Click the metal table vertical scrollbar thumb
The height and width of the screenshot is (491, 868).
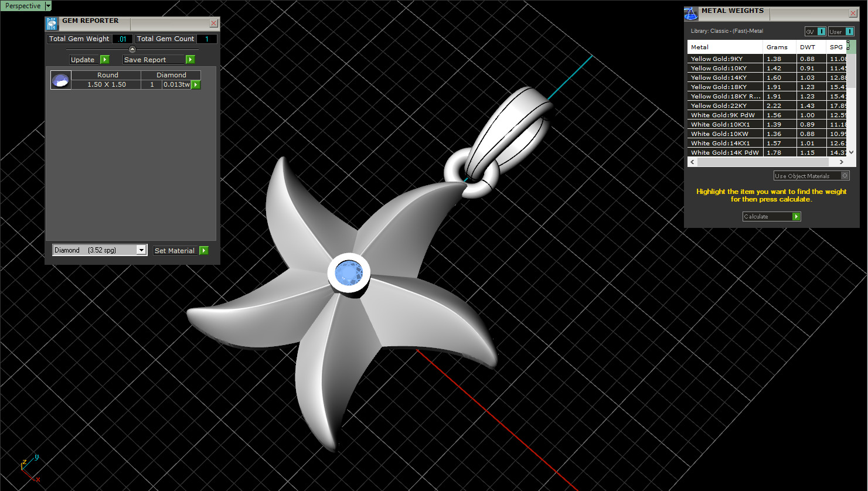point(852,71)
